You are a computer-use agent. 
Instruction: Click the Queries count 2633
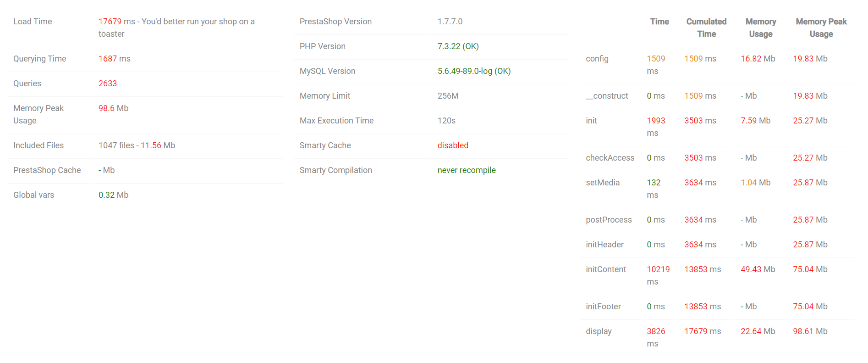[x=108, y=84]
